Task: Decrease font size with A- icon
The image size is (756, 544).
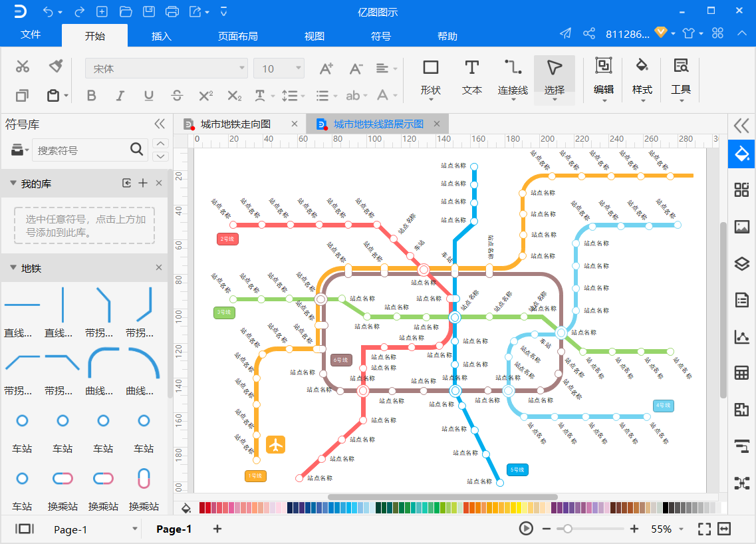Action: pos(356,68)
